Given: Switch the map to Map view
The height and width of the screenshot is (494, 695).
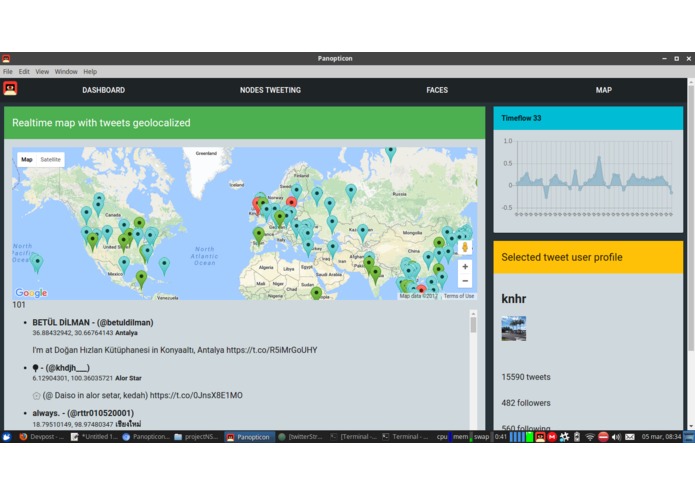Looking at the screenshot, I should tap(27, 159).
